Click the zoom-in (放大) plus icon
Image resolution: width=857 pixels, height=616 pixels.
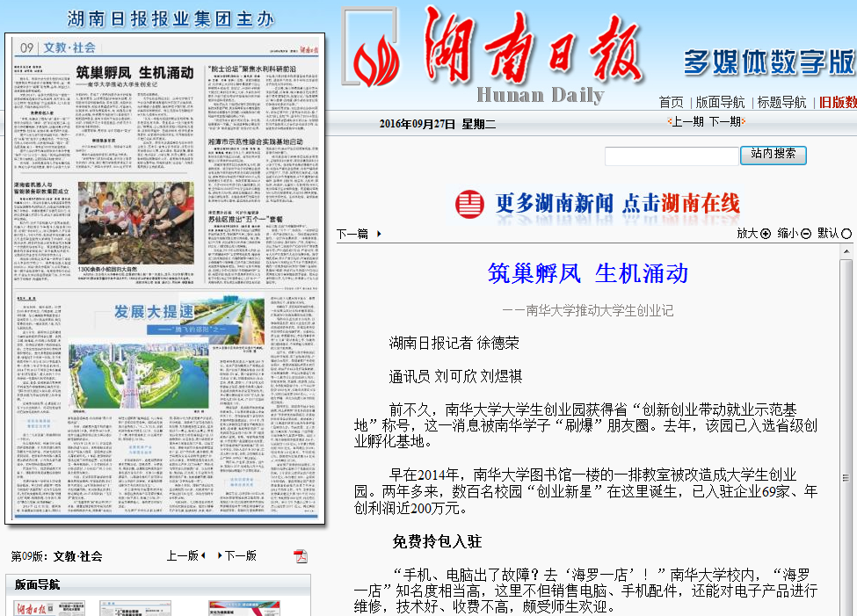(765, 234)
